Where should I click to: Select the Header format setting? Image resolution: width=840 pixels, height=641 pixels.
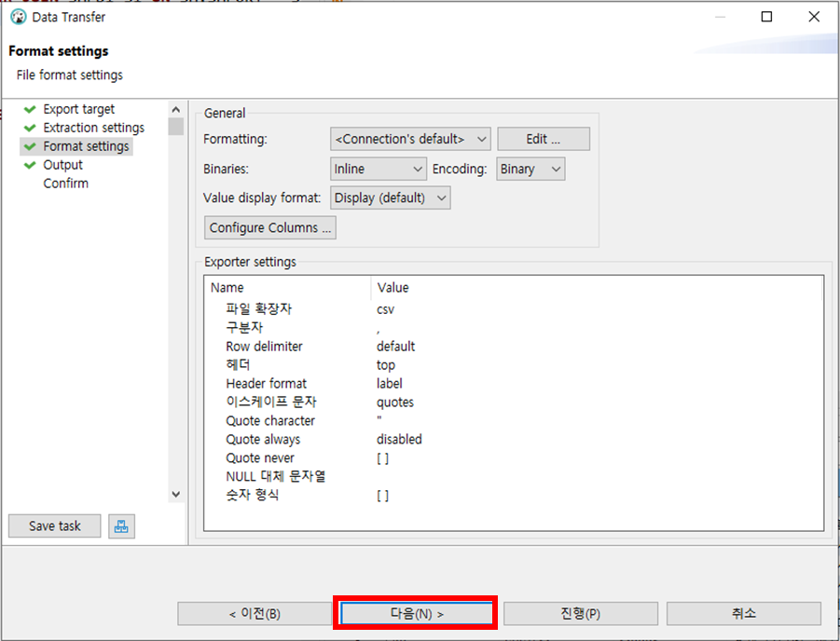[267, 384]
